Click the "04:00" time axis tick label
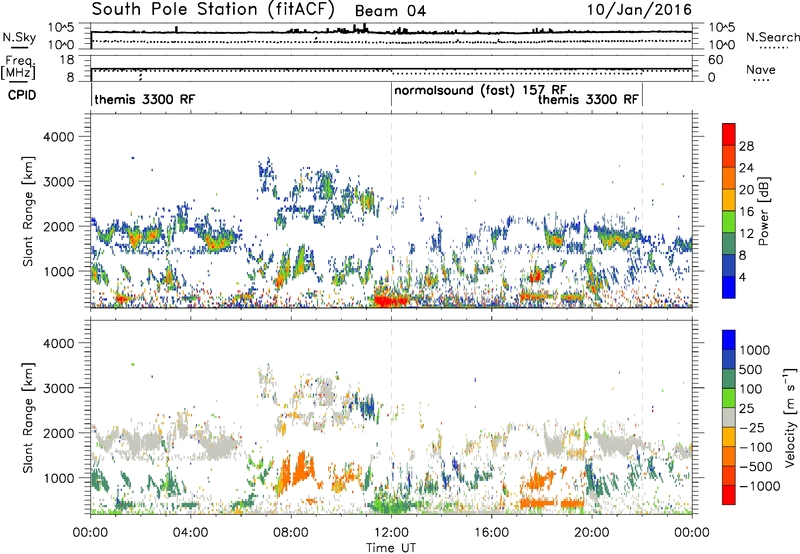 pos(190,533)
